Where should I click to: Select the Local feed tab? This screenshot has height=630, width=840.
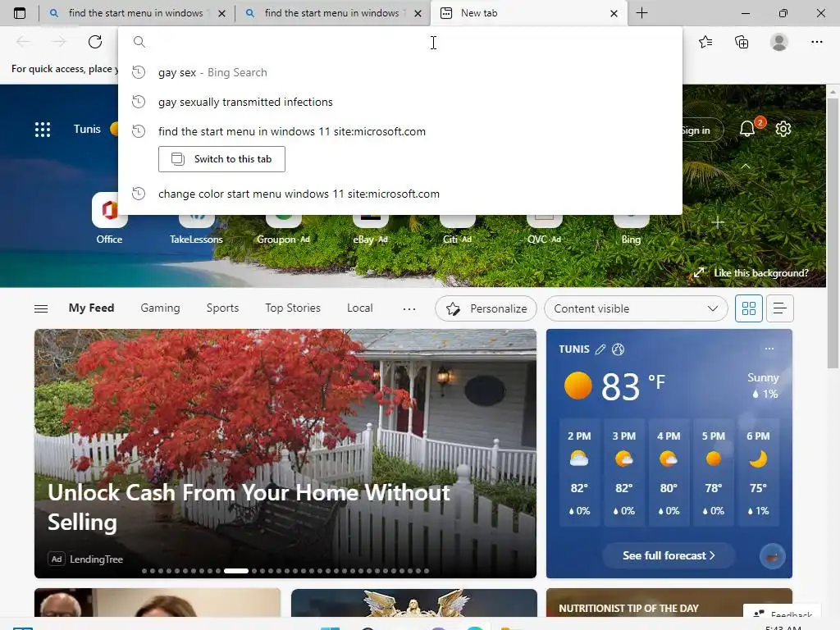359,308
